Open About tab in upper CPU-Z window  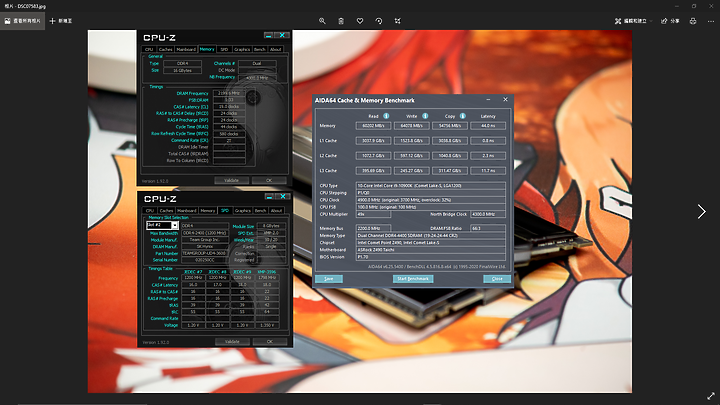tap(276, 49)
